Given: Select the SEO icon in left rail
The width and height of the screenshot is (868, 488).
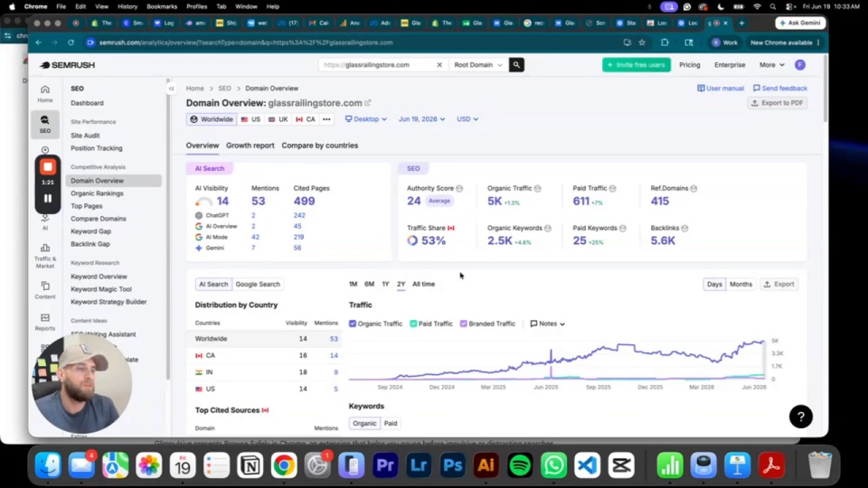Looking at the screenshot, I should pyautogui.click(x=45, y=125).
